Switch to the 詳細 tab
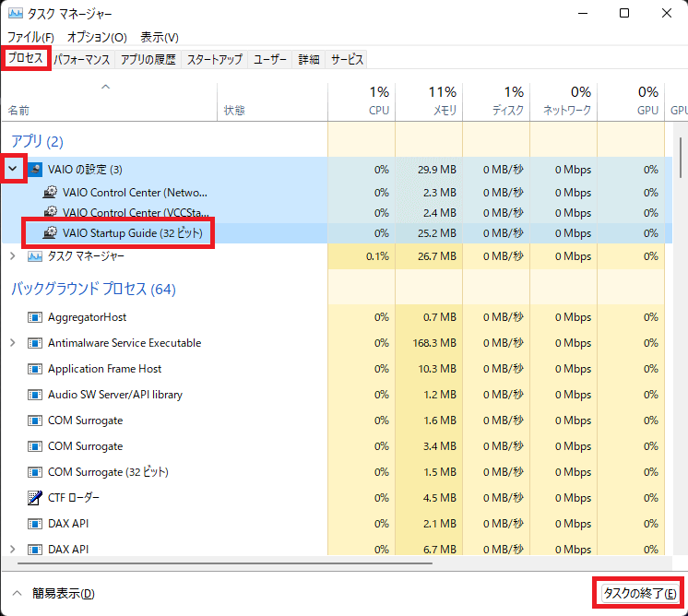The width and height of the screenshot is (688, 616). click(309, 59)
